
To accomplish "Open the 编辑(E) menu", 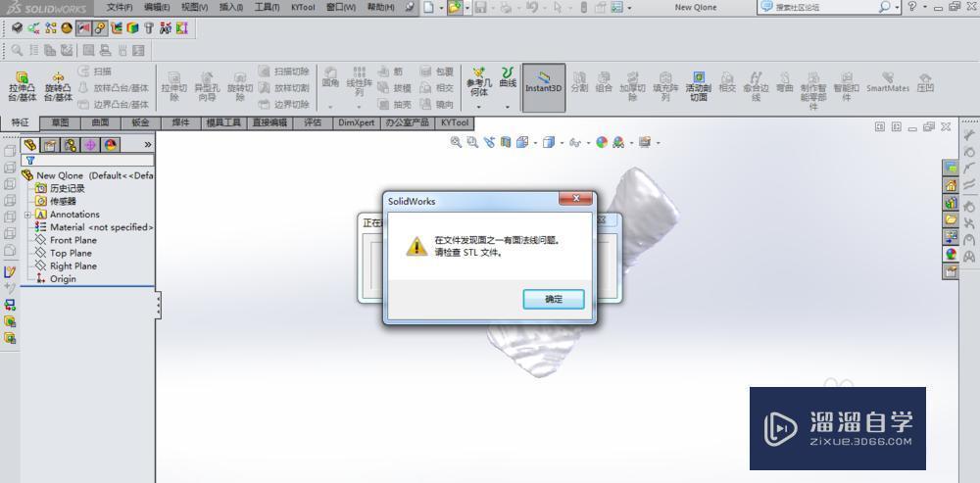I will pos(157,8).
